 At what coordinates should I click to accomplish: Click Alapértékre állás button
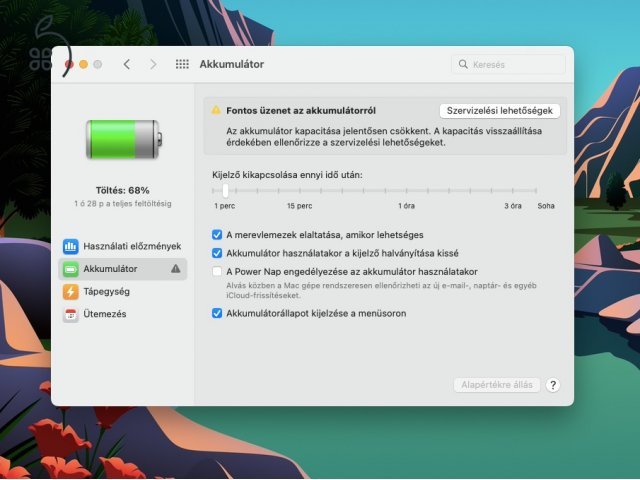point(497,385)
